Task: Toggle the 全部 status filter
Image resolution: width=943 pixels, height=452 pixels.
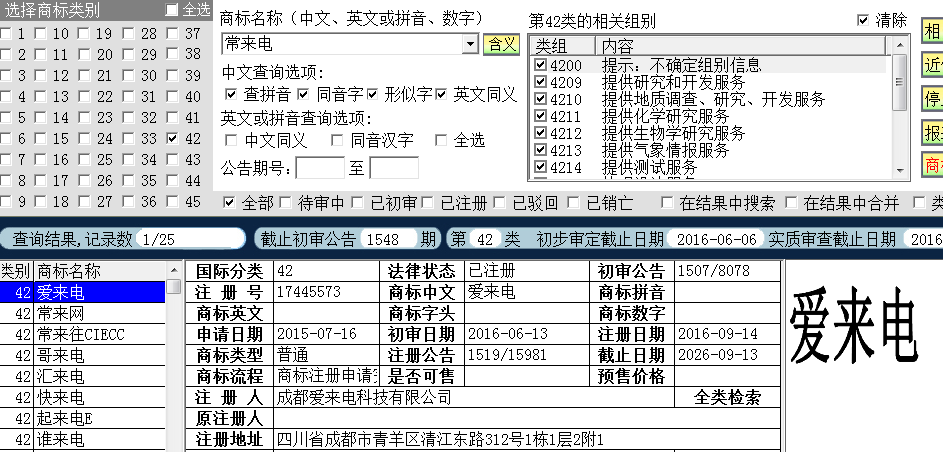Action: tap(229, 203)
